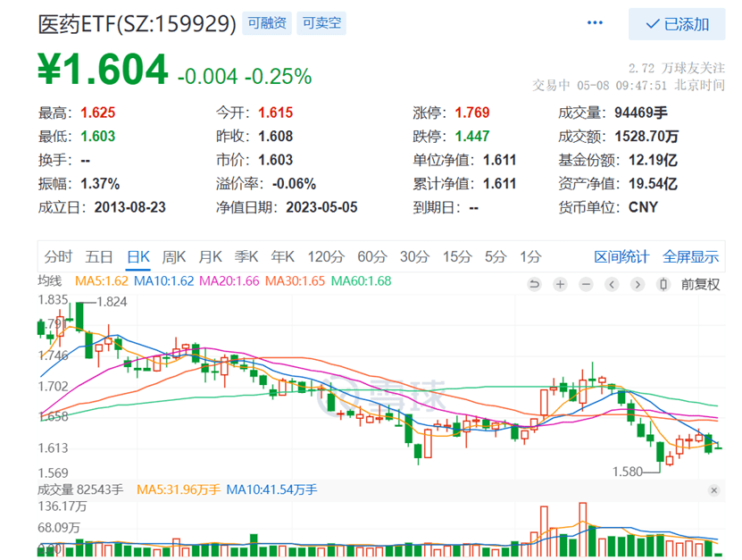Switch to the 周K tab
This screenshot has height=560, width=742.
(173, 256)
